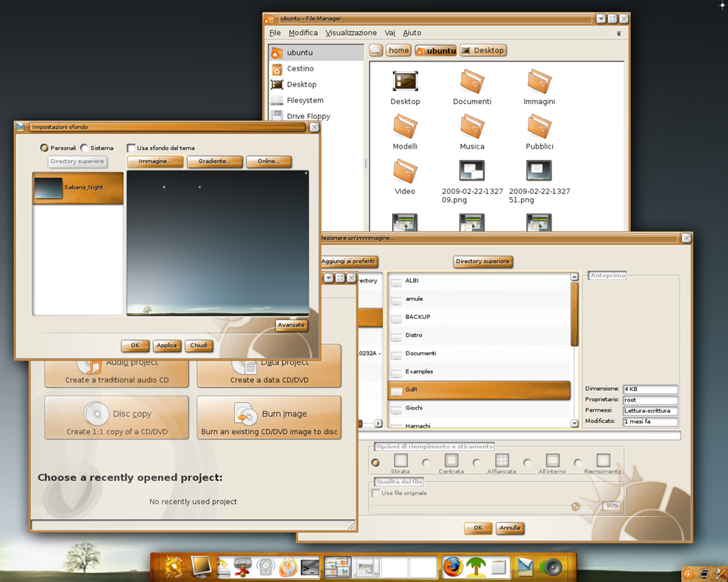The image size is (728, 582).
Task: Select the Desktop folder icon in the file pane
Action: tap(405, 87)
